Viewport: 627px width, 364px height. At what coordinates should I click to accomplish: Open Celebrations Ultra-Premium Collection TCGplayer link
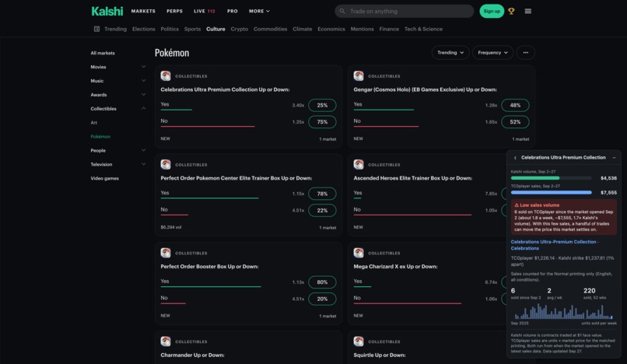click(555, 245)
